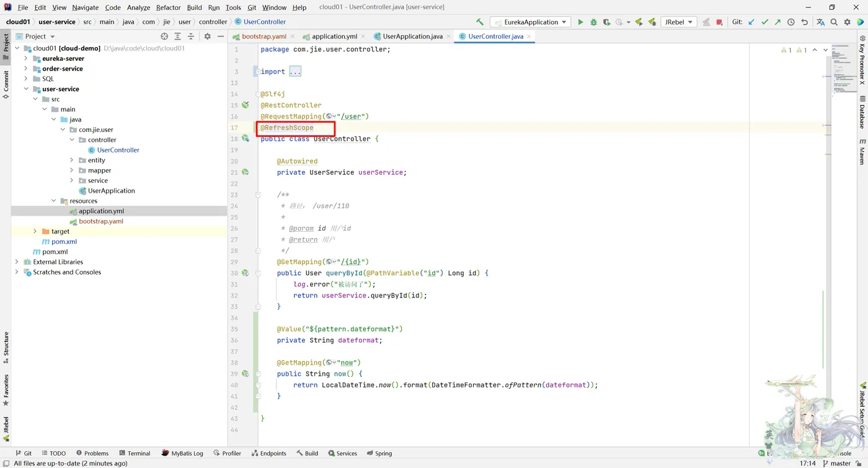Click the red Stop icon
The width and height of the screenshot is (868, 468).
[719, 22]
